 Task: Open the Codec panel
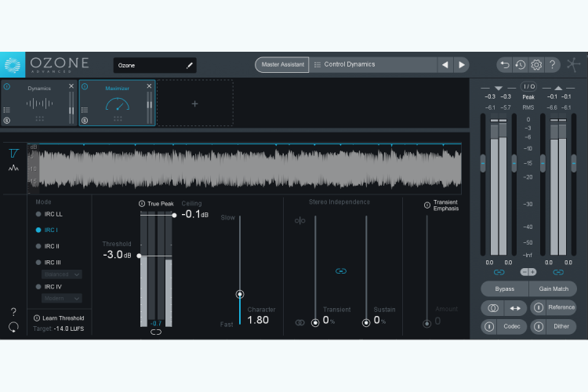point(512,327)
